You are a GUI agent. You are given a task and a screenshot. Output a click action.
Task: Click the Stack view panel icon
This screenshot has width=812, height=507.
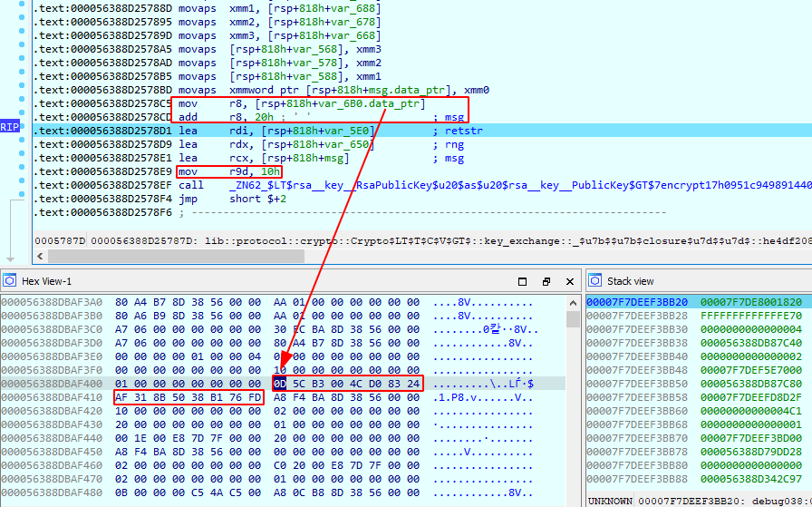click(x=595, y=281)
